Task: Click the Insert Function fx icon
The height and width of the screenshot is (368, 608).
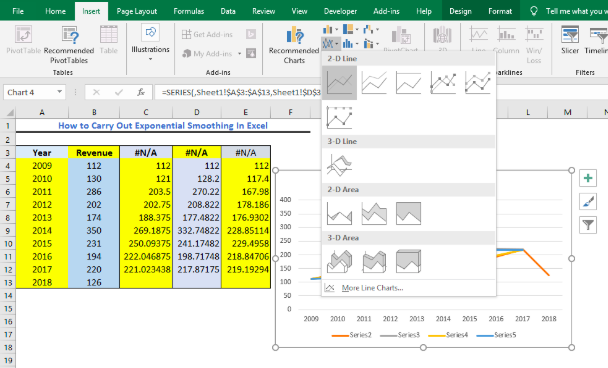Action: coord(141,92)
